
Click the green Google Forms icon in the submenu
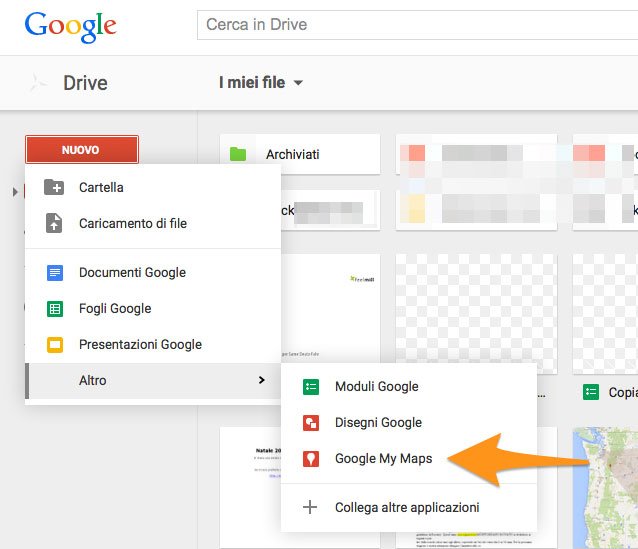pos(311,387)
